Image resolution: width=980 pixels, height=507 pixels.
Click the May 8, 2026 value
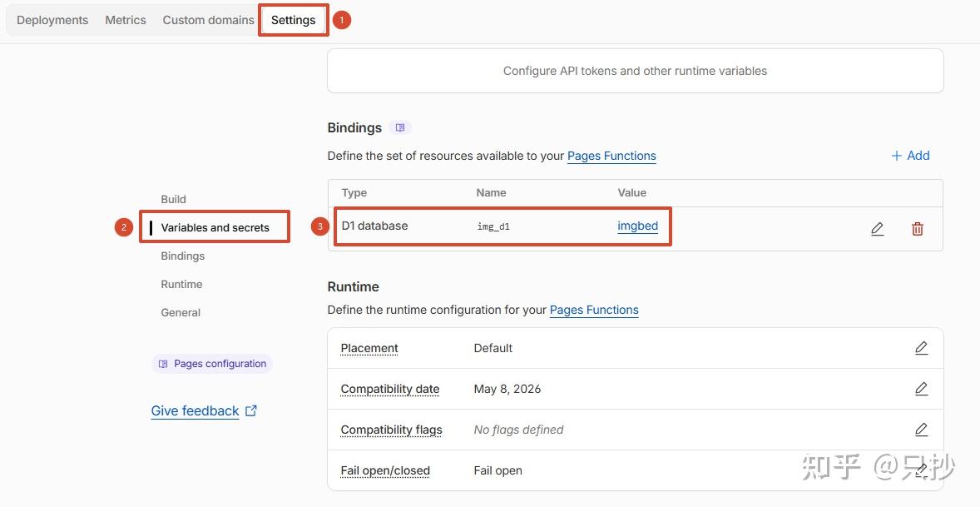507,389
